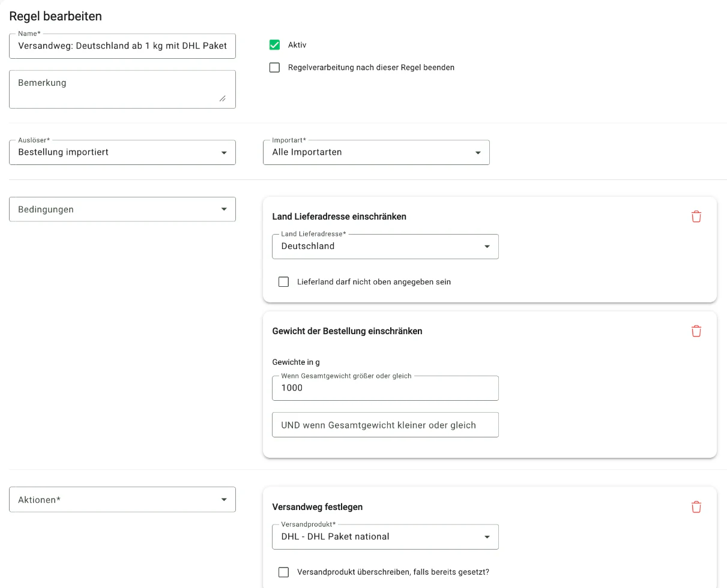Click the Gewicht der Bestellung einschränken heading
The width and height of the screenshot is (727, 588).
point(347,331)
